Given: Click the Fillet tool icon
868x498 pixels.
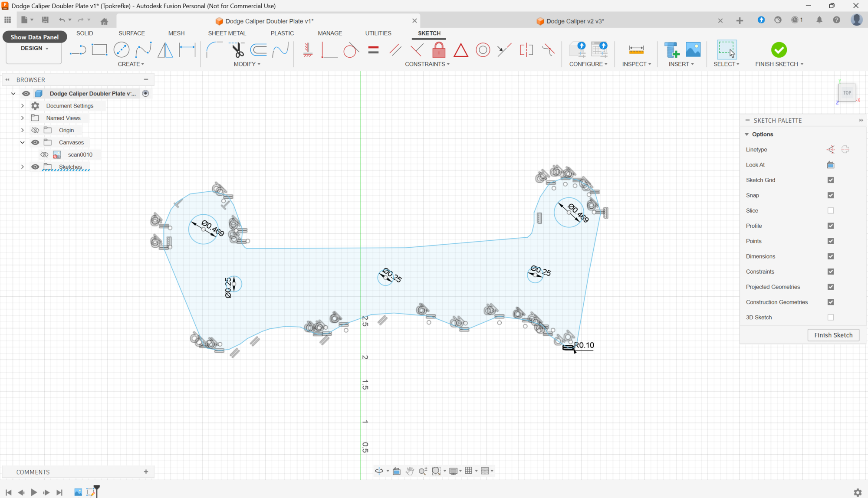Looking at the screenshot, I should click(x=214, y=50).
